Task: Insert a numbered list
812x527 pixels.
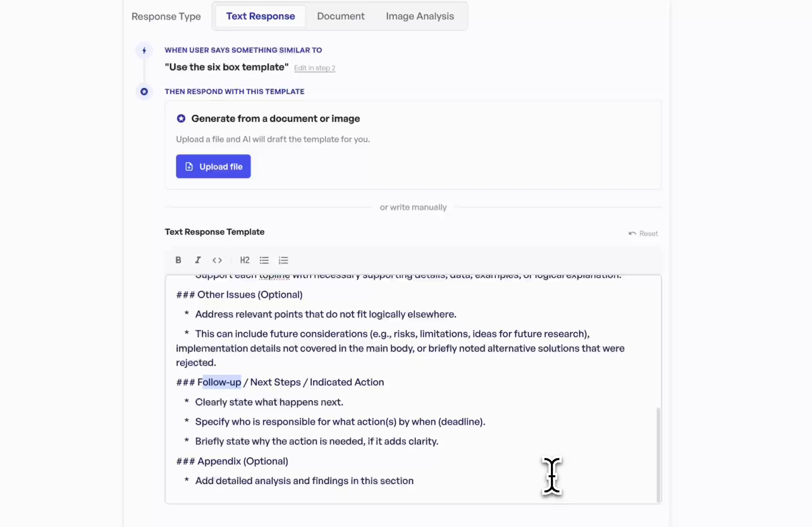Action: pyautogui.click(x=284, y=260)
